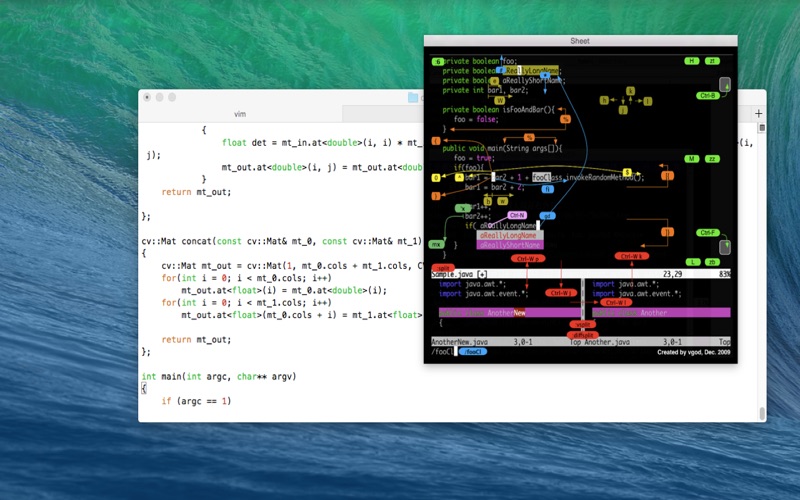Click the blue fi find badge

point(547,189)
